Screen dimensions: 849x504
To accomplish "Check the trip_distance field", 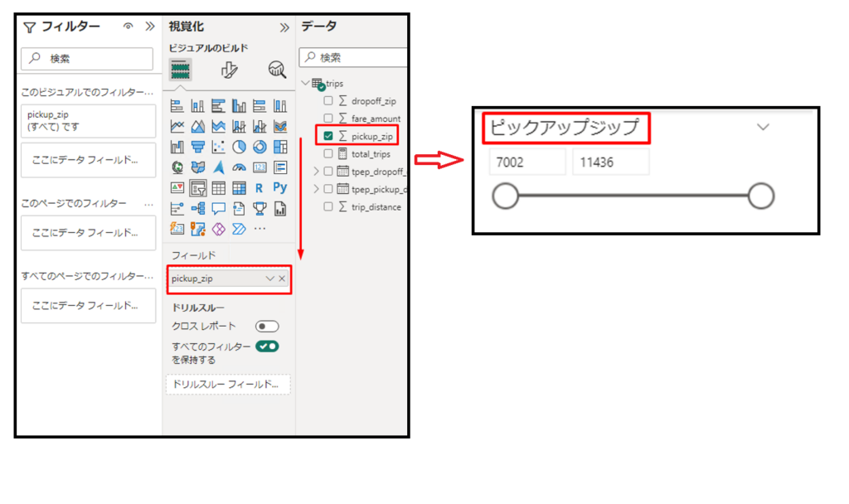I will click(x=328, y=206).
